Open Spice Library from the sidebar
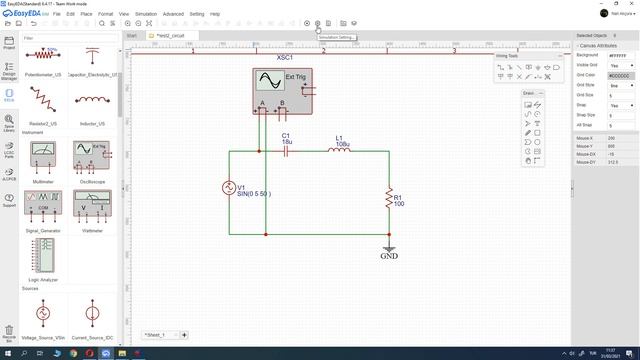This screenshot has width=640, height=360. pyautogui.click(x=9, y=123)
